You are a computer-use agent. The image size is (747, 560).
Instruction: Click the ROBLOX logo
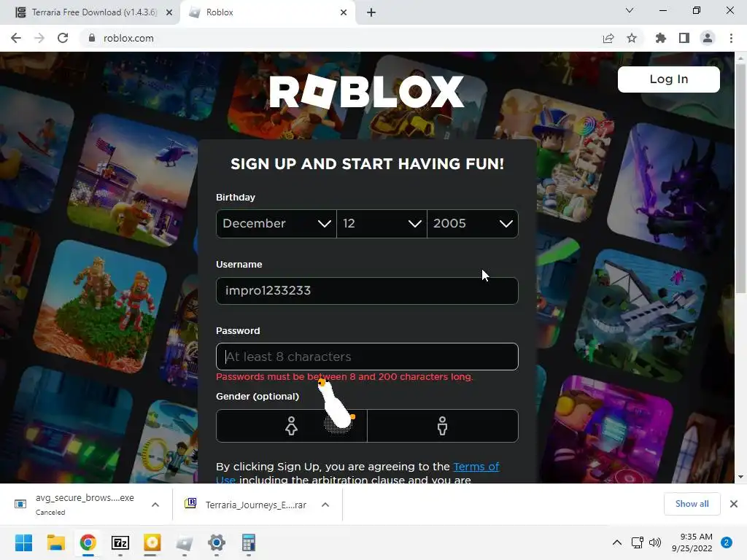point(367,91)
